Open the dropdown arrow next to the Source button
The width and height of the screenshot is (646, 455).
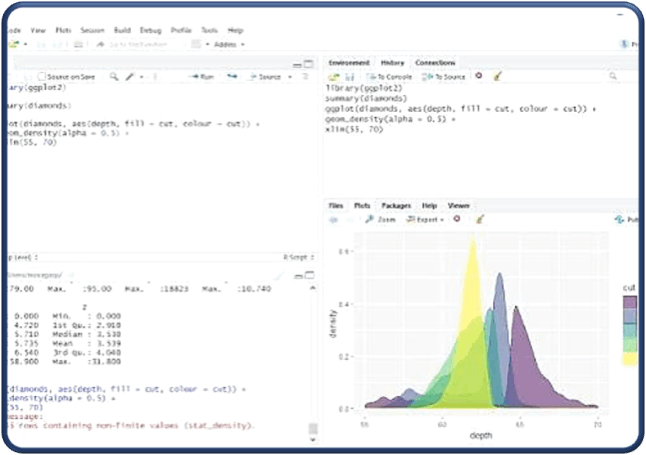pos(290,77)
